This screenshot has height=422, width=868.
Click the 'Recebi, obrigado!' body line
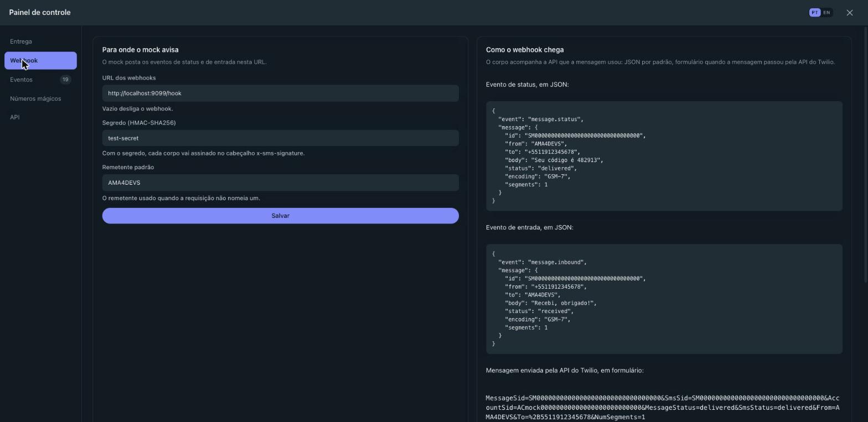pyautogui.click(x=550, y=303)
